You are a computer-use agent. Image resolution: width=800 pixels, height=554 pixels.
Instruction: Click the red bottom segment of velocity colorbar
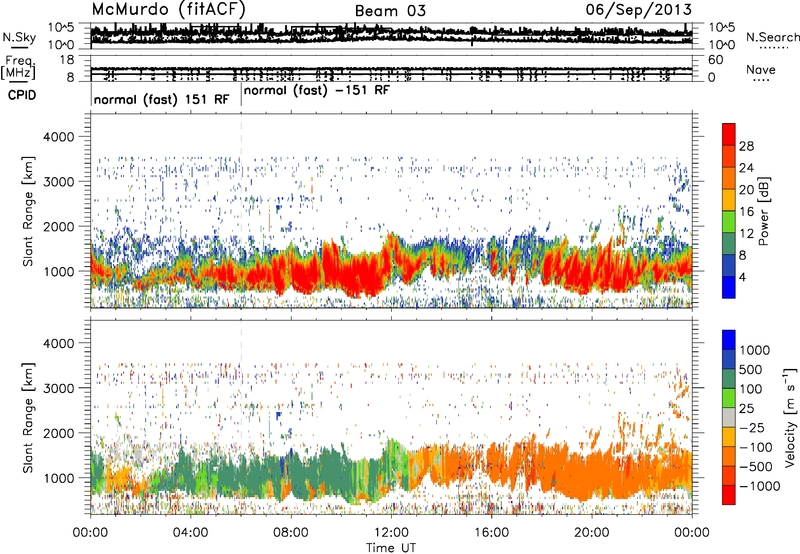coord(729,495)
